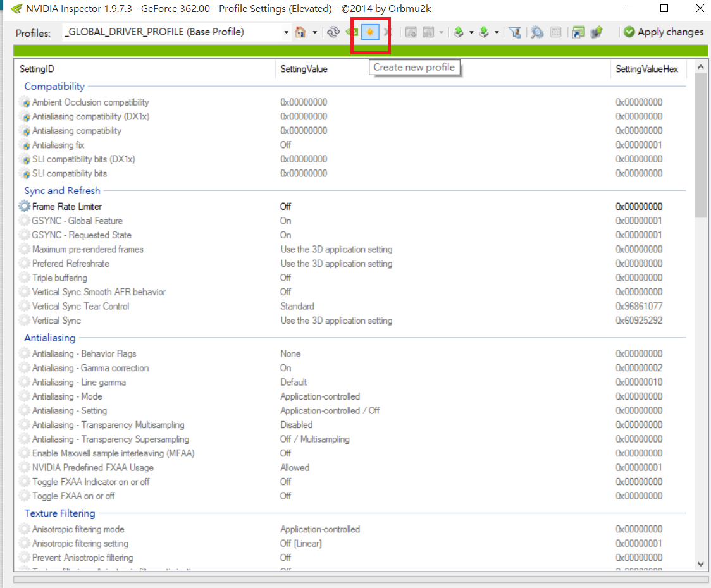Image resolution: width=711 pixels, height=588 pixels.
Task: Open the dropdown beside remove application icon
Action: click(x=441, y=32)
